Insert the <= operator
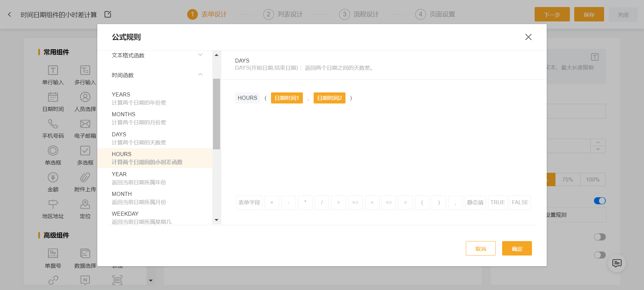This screenshot has height=290, width=644. (x=388, y=203)
